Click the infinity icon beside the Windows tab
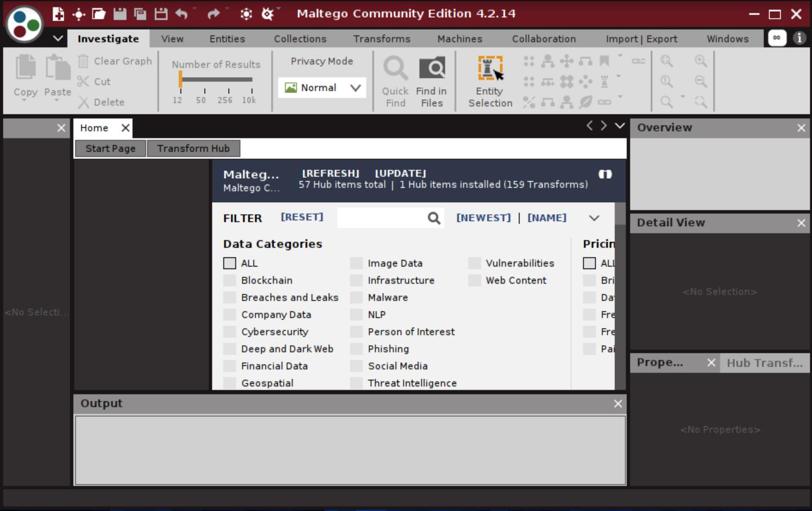Viewport: 812px width, 511px height. click(x=777, y=38)
